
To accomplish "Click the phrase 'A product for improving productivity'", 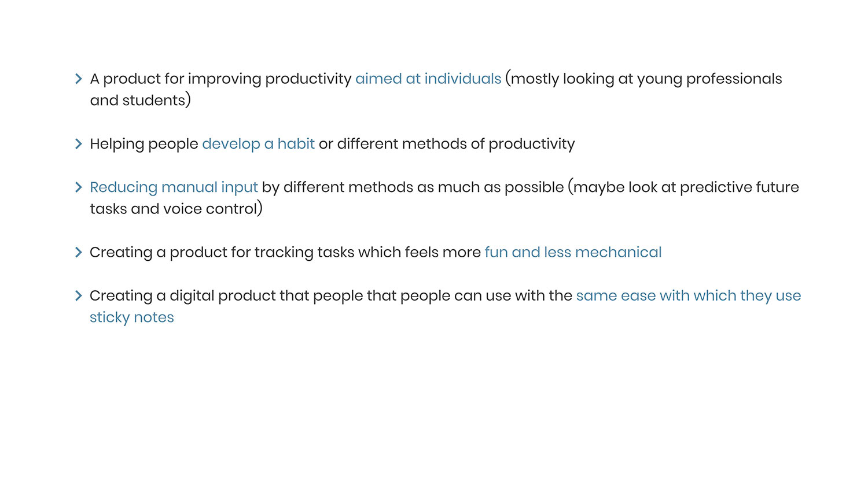I will coord(220,79).
